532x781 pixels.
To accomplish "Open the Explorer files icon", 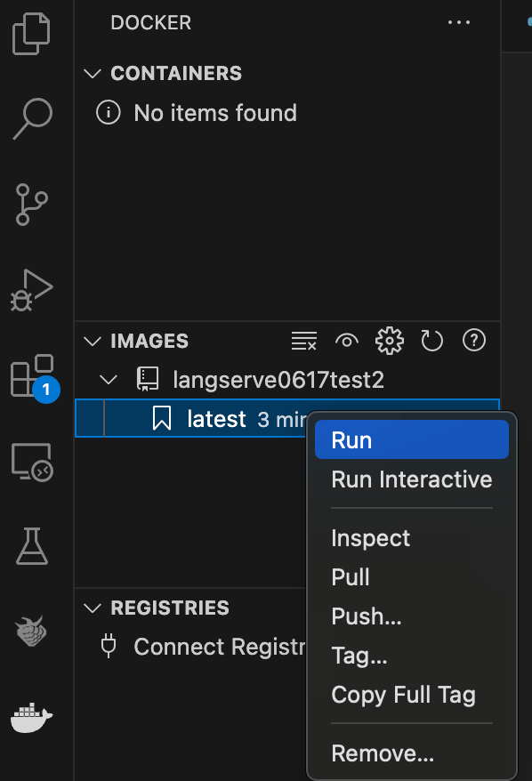I will pyautogui.click(x=31, y=34).
